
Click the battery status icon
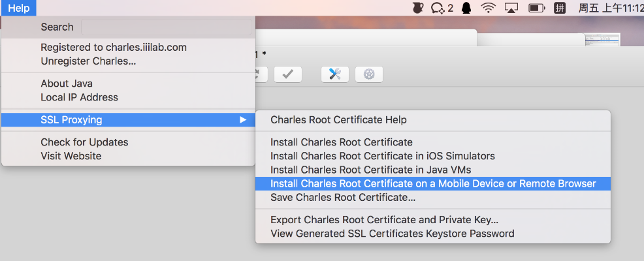click(x=536, y=8)
